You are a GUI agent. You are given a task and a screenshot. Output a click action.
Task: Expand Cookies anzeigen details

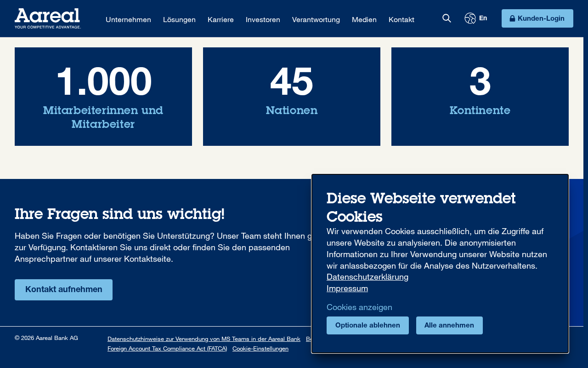click(x=359, y=307)
